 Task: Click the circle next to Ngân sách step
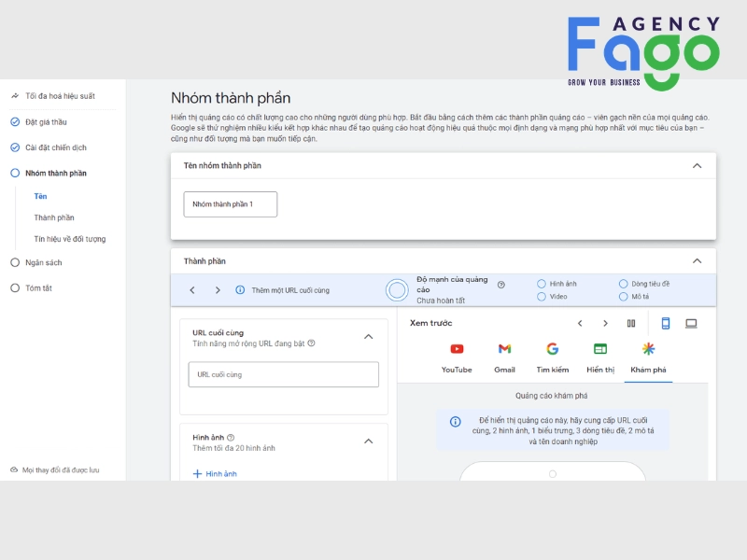tap(15, 262)
